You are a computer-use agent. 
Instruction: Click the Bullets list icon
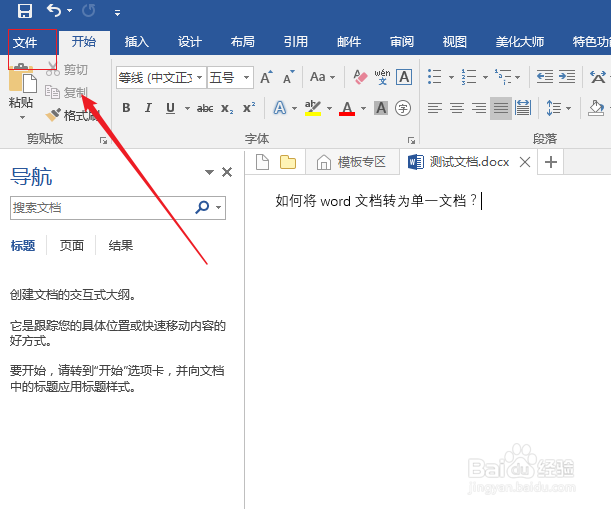[x=434, y=77]
